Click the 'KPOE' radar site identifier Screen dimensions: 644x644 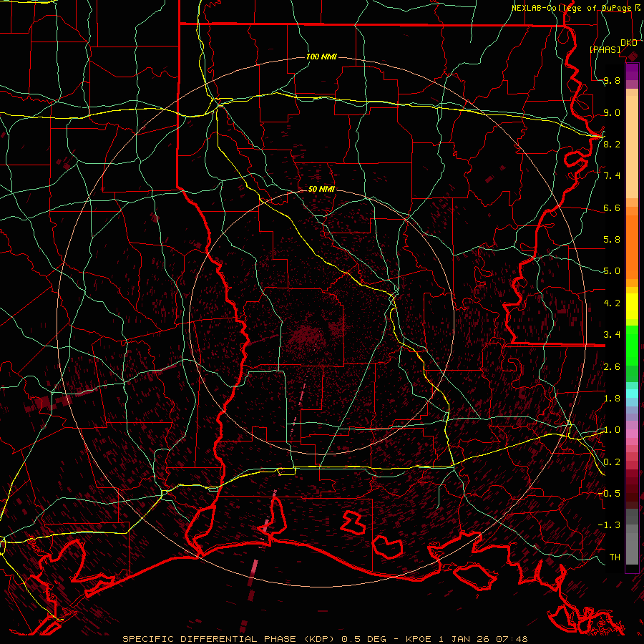[418, 639]
